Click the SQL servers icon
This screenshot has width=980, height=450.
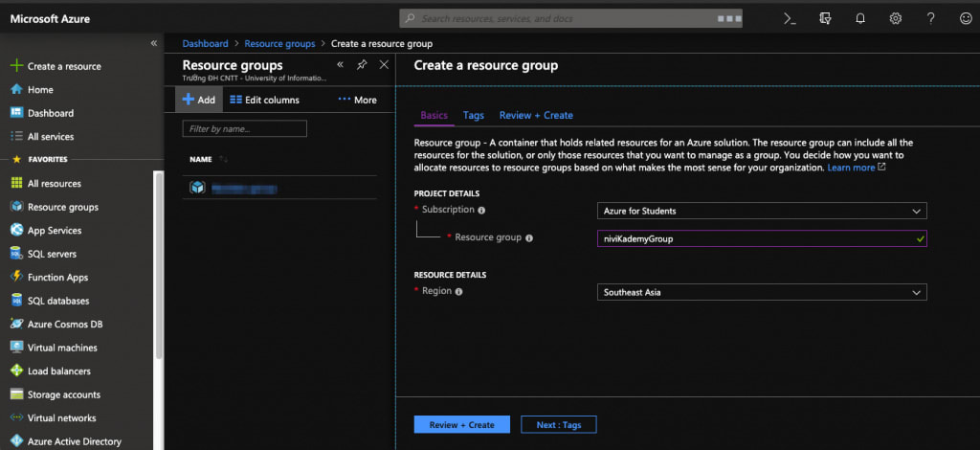coord(17,254)
